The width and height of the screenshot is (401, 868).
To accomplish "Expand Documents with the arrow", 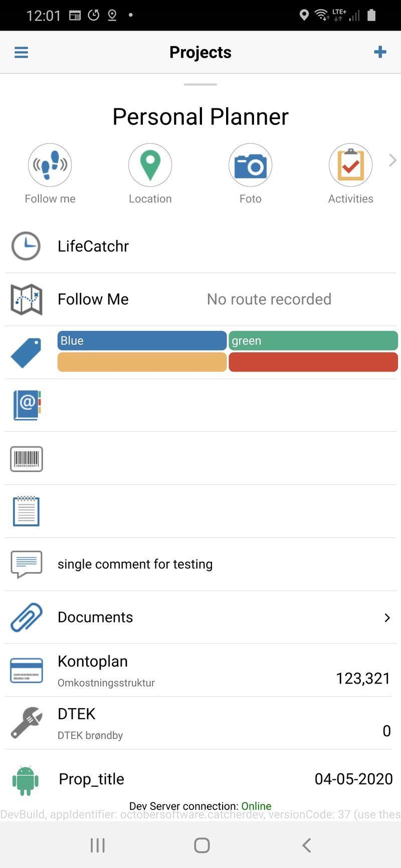I will (387, 618).
